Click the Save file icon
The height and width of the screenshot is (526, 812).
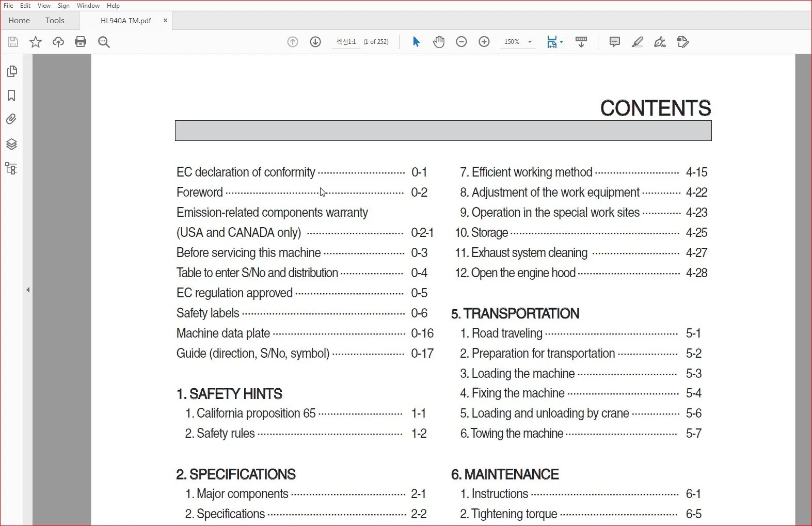click(x=13, y=42)
